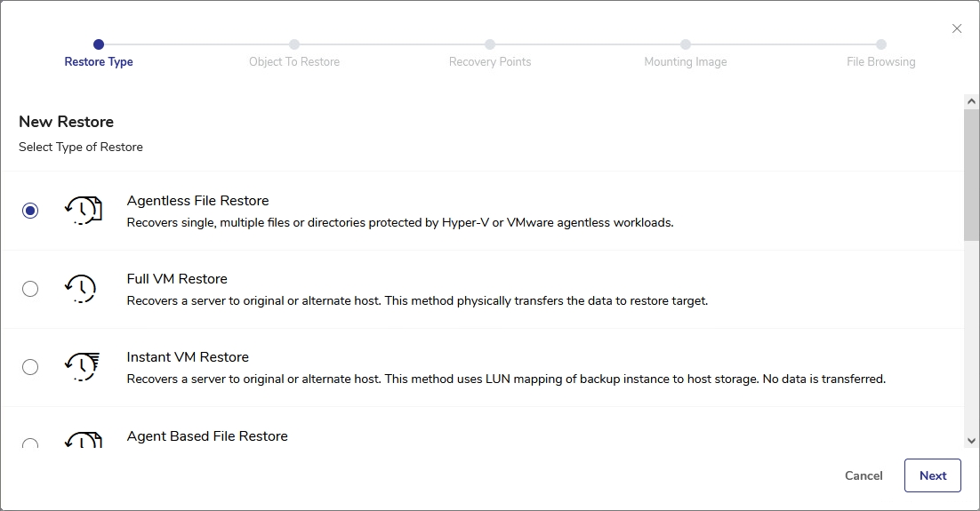Close the New Restore dialog with X

point(957,28)
